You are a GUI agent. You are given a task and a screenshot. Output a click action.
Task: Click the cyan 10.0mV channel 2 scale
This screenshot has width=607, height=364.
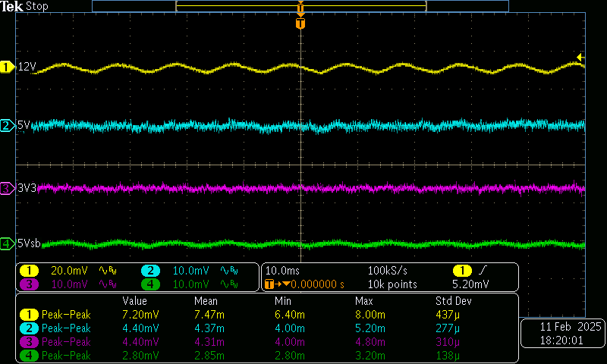[191, 271]
